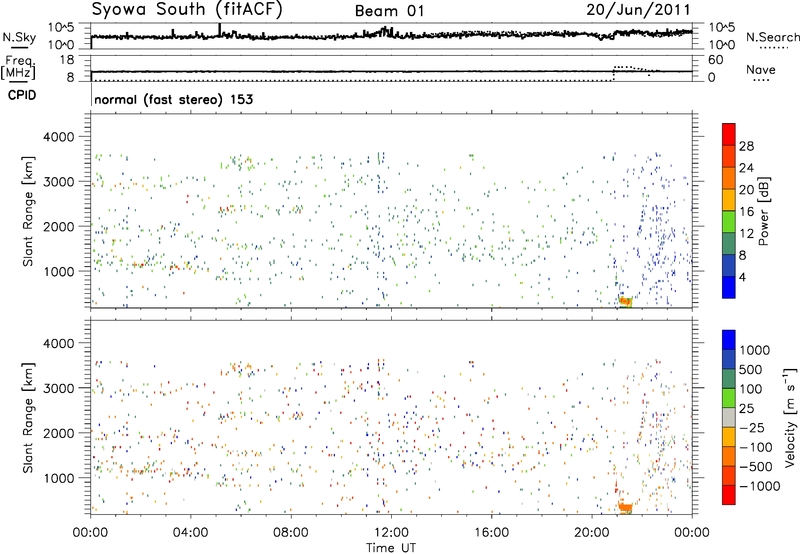Click the '28' power colorbar tick label

point(746,146)
